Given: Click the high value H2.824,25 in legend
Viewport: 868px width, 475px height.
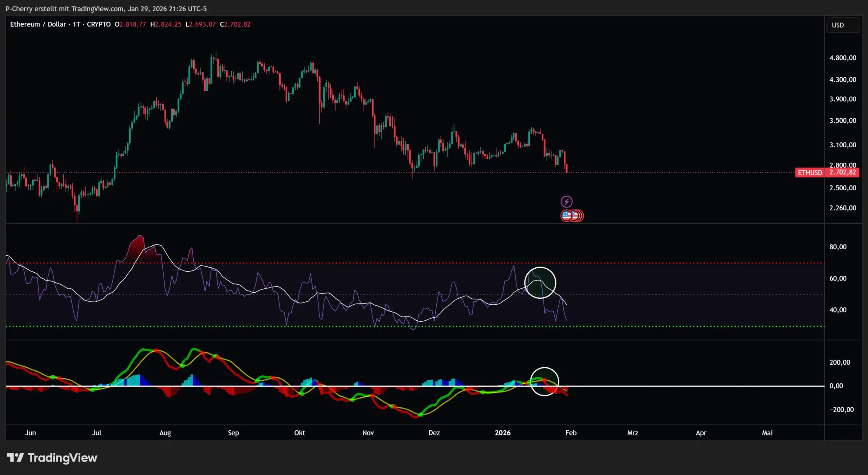Looking at the screenshot, I should 166,24.
